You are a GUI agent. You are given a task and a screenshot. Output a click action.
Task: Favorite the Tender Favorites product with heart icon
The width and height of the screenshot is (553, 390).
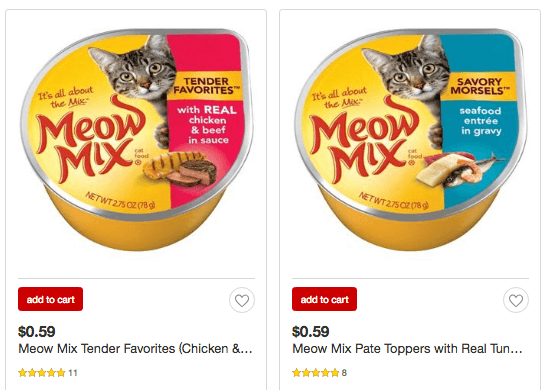click(242, 300)
